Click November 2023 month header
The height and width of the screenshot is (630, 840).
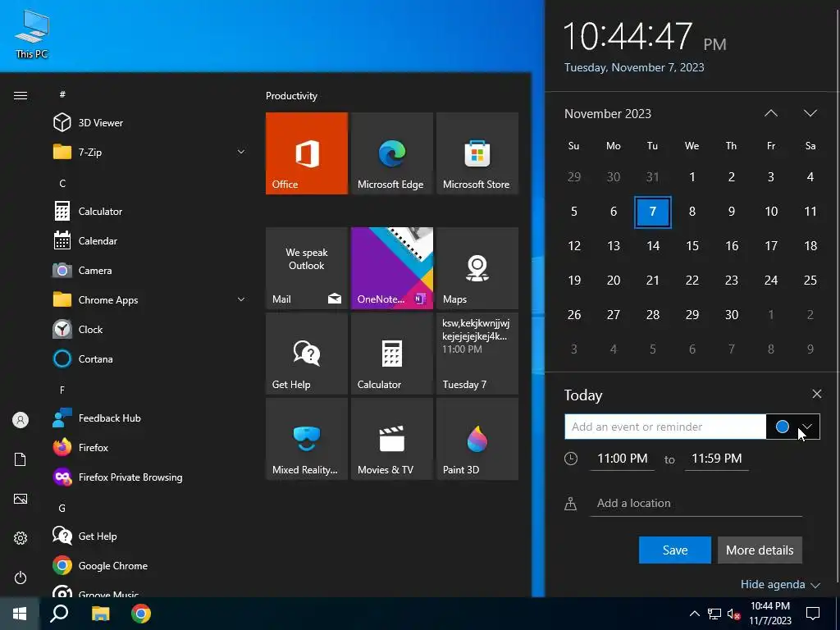tap(608, 113)
